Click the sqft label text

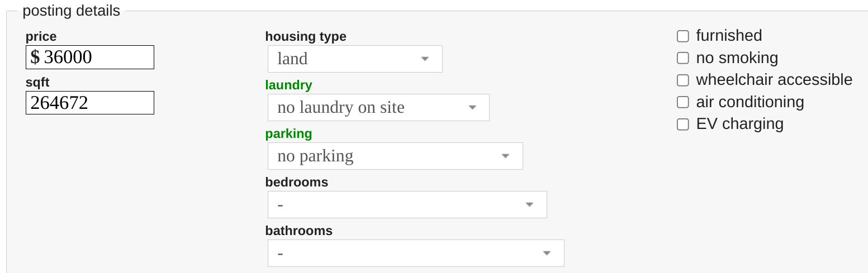[37, 83]
